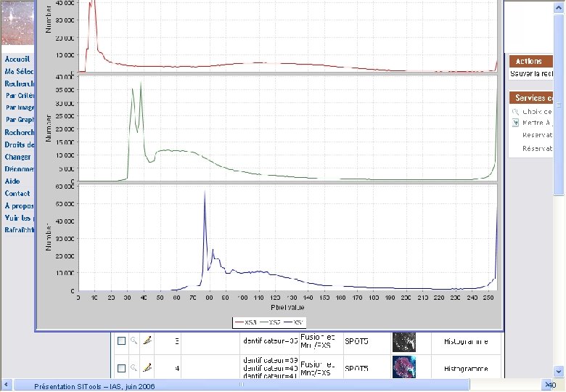This screenshot has width=566, height=392.
Task: Open the Contact sidebar link
Action: [x=17, y=193]
